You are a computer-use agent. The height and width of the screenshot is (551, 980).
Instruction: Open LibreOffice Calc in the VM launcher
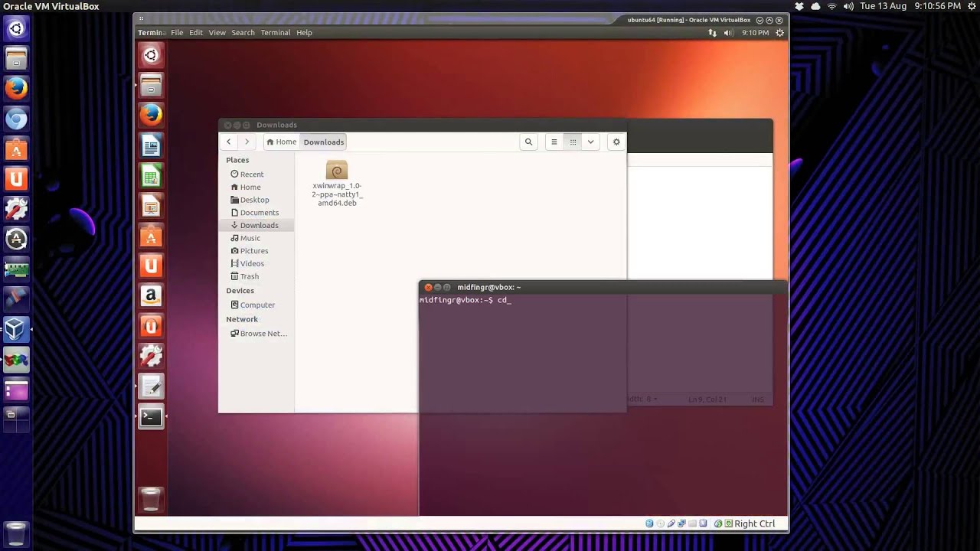[x=151, y=176]
